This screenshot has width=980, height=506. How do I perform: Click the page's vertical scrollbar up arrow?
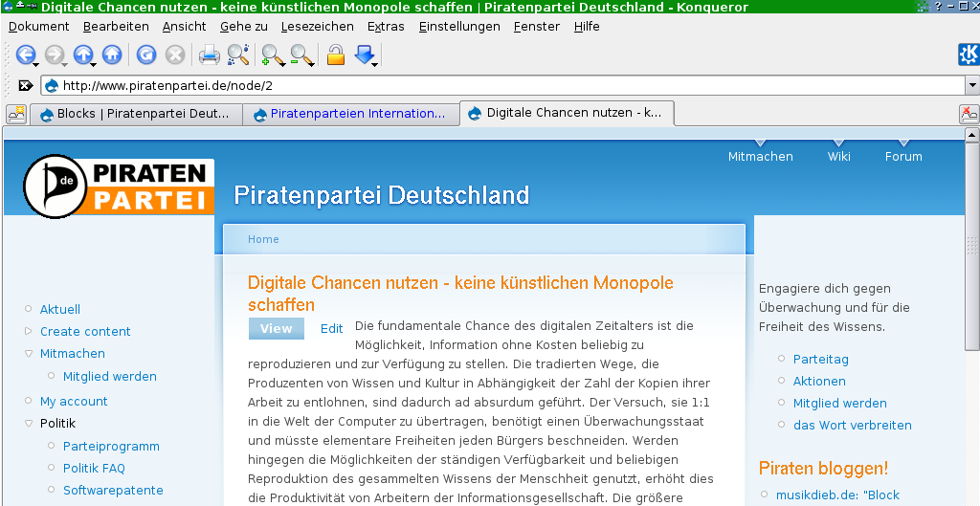[972, 135]
